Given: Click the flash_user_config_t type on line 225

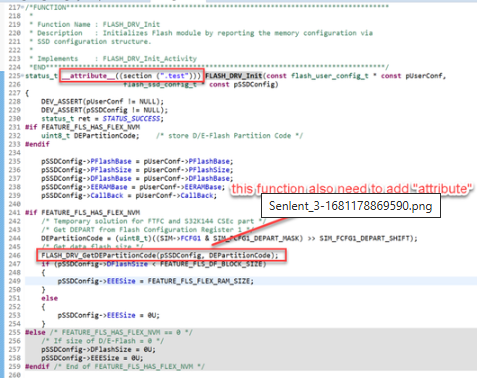Looking at the screenshot, I should [x=330, y=76].
